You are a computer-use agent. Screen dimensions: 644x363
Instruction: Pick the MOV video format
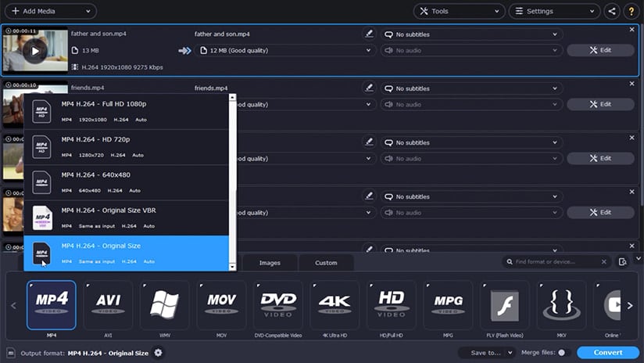(x=222, y=305)
